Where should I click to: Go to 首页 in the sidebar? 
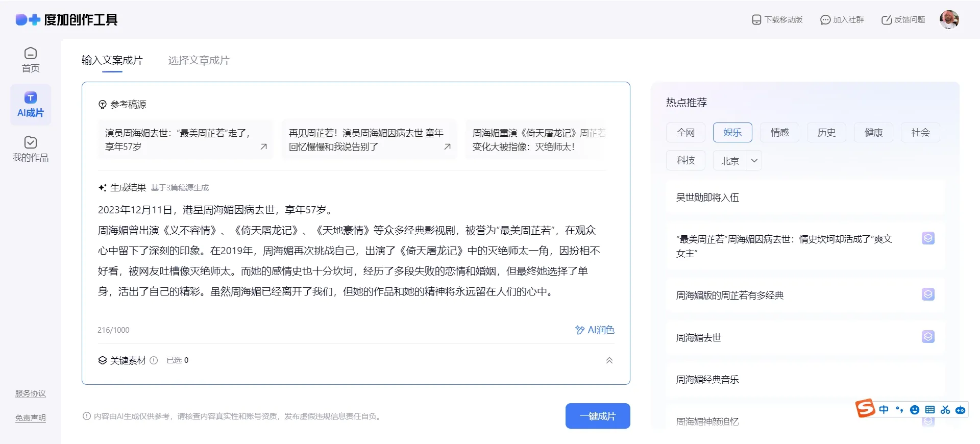pos(31,60)
